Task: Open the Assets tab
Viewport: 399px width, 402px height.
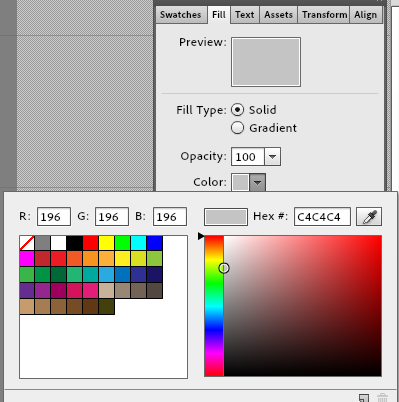Action: pyautogui.click(x=278, y=15)
